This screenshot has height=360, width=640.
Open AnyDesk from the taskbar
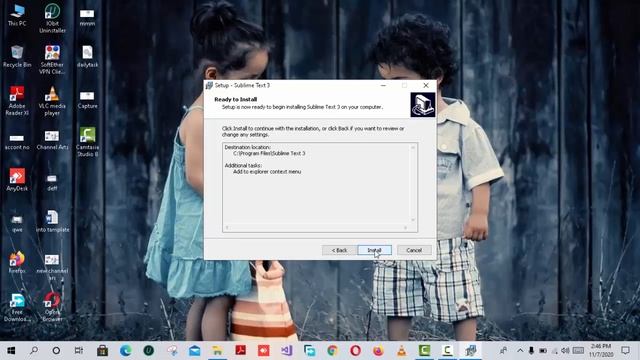pos(263,350)
